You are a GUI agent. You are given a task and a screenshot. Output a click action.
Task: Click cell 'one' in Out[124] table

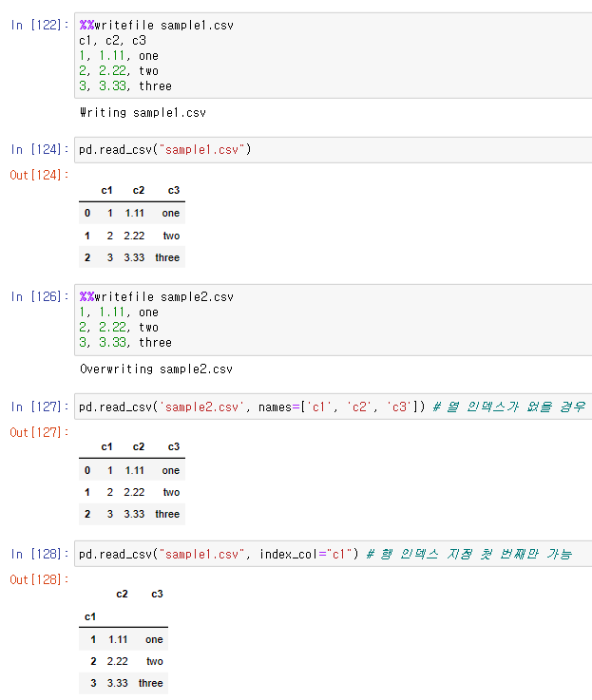pos(171,214)
